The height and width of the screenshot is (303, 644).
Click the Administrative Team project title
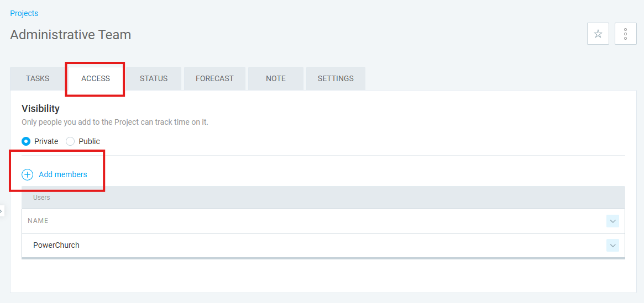[x=71, y=35]
